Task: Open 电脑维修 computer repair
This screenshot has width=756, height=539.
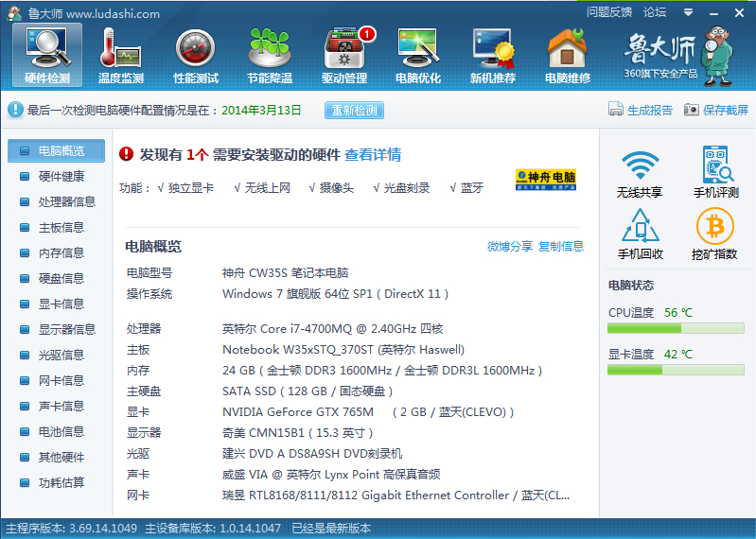Action: point(568,55)
